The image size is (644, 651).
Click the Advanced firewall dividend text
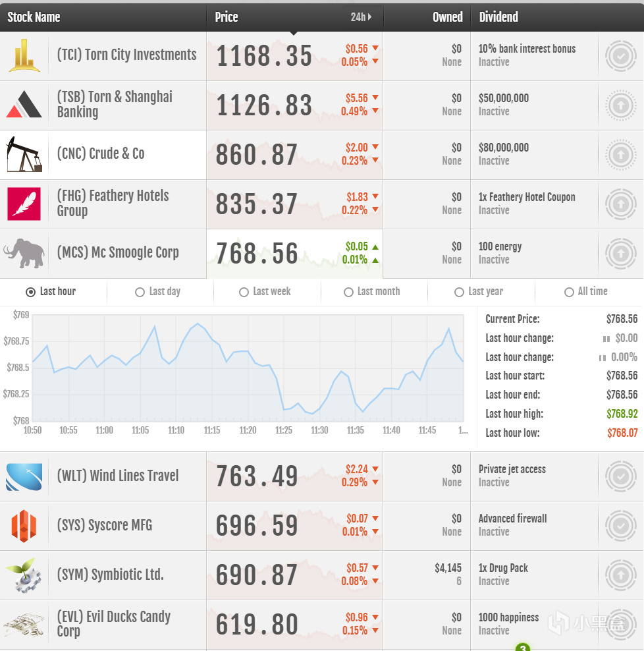(x=512, y=519)
